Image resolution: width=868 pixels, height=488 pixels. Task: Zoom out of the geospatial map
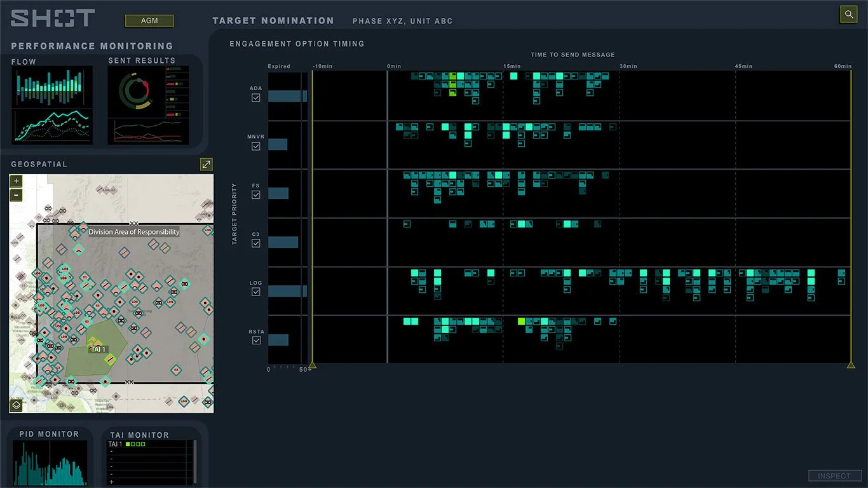point(15,195)
